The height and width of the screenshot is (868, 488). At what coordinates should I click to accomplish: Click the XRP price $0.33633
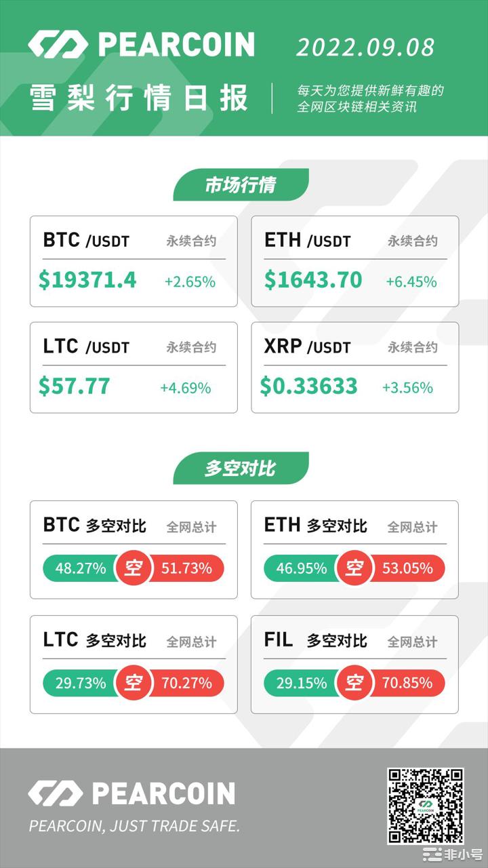click(309, 387)
